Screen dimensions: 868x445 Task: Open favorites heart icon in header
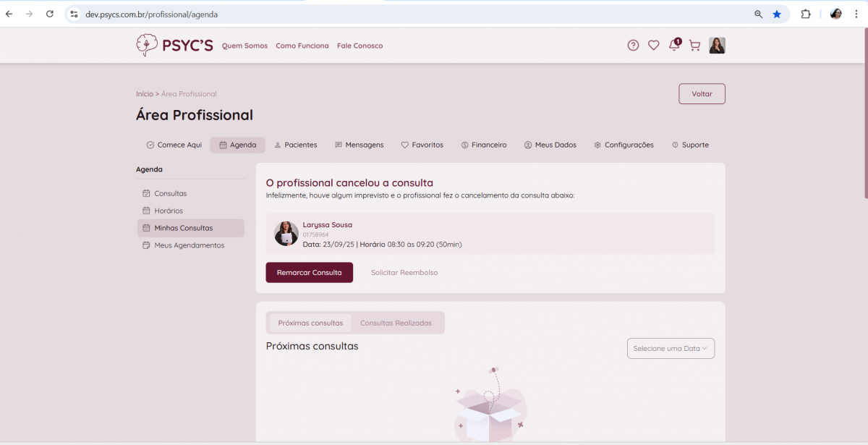653,46
